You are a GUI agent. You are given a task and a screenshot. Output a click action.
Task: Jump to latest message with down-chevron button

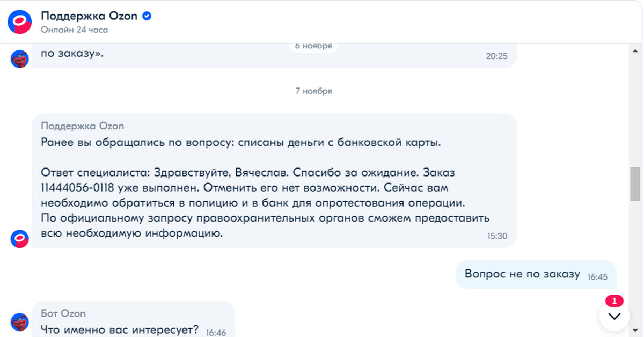click(614, 316)
